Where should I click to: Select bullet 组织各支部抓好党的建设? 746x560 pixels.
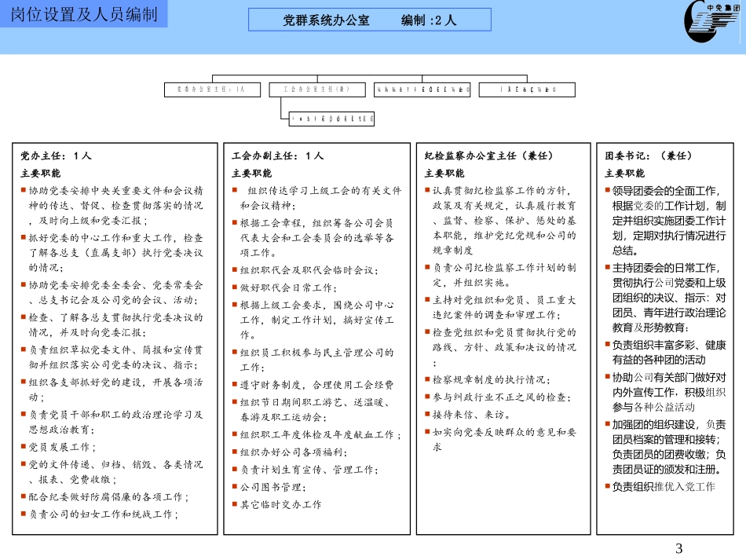coord(112,390)
